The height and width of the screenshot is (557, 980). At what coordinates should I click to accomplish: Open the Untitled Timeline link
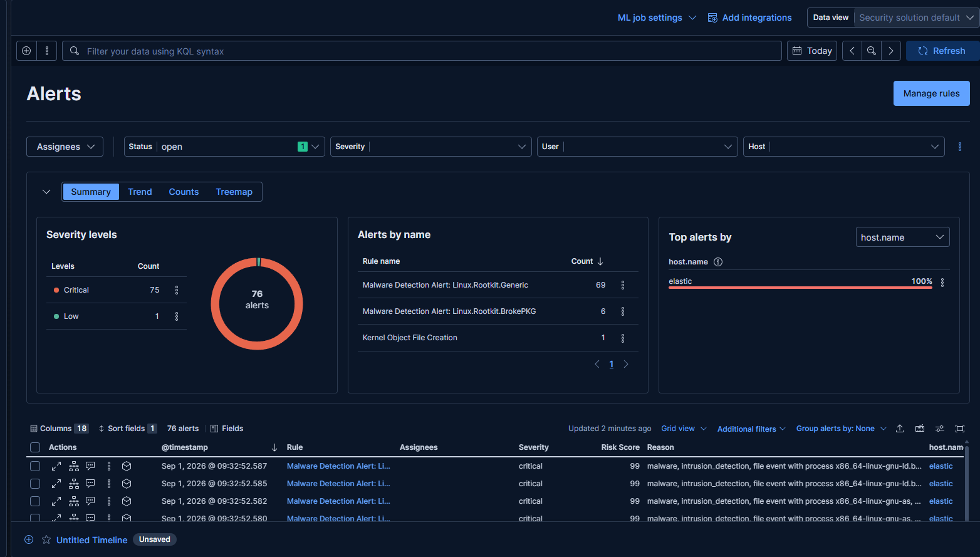pyautogui.click(x=92, y=540)
